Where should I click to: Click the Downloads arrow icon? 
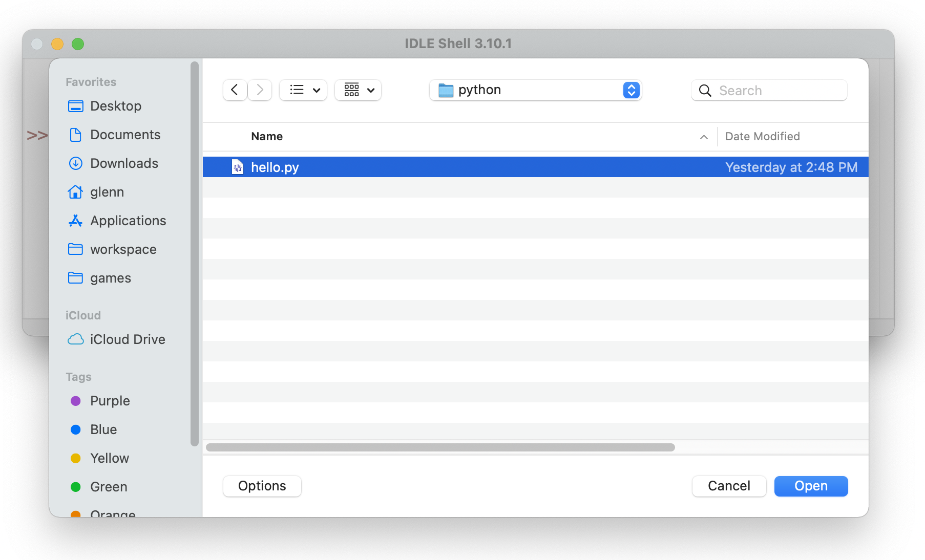click(x=75, y=163)
